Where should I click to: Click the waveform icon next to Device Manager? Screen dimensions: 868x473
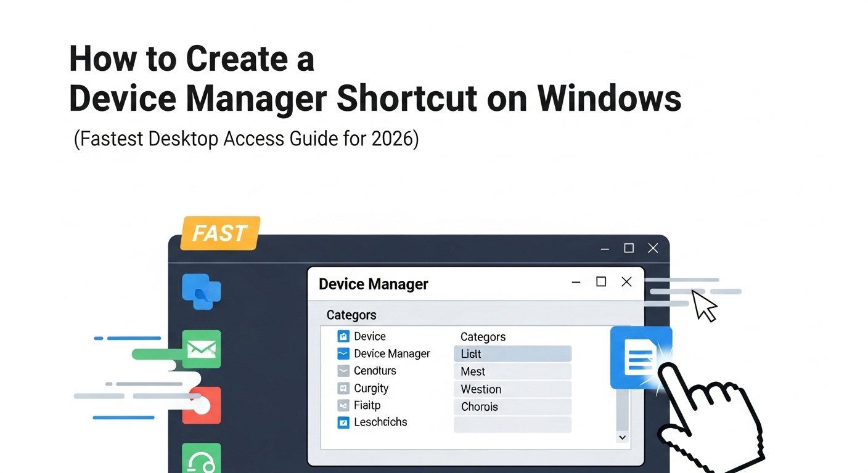[343, 354]
